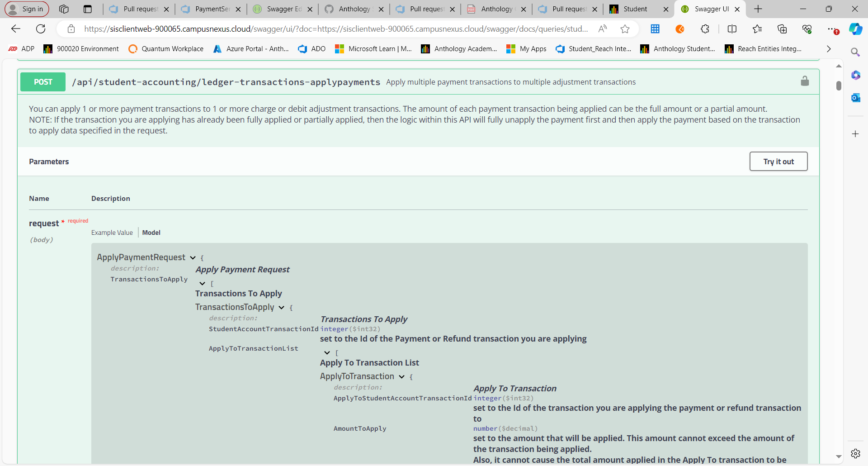Switch to the Student browser tab
868x466 pixels.
click(639, 9)
